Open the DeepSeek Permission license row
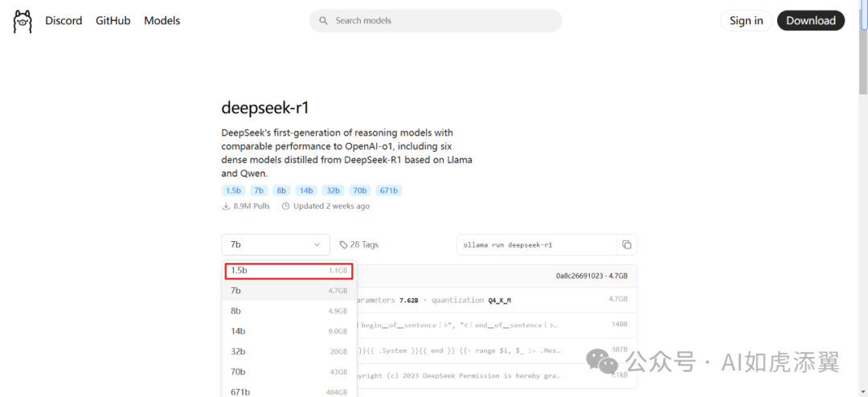 (497, 375)
